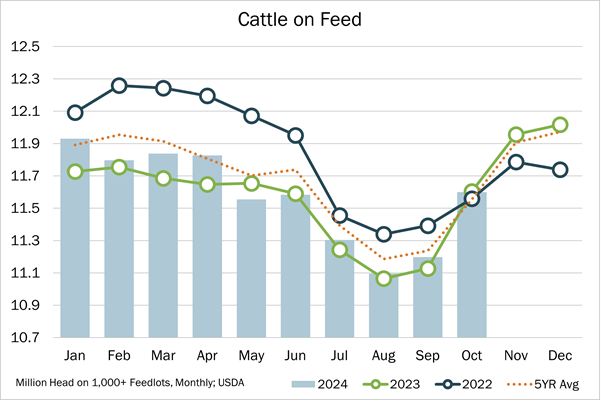The width and height of the screenshot is (601, 401).
Task: Select the 2022 marker for December
Action: click(560, 170)
